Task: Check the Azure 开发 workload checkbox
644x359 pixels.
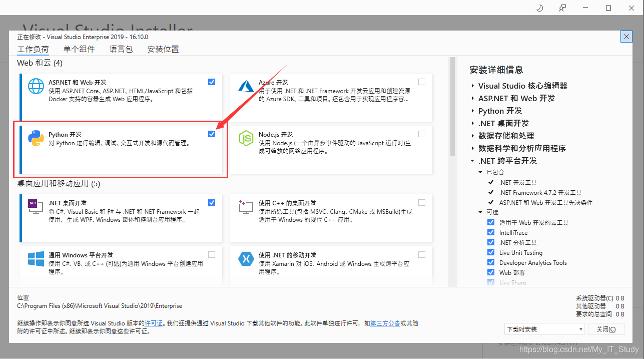Action: 422,82
